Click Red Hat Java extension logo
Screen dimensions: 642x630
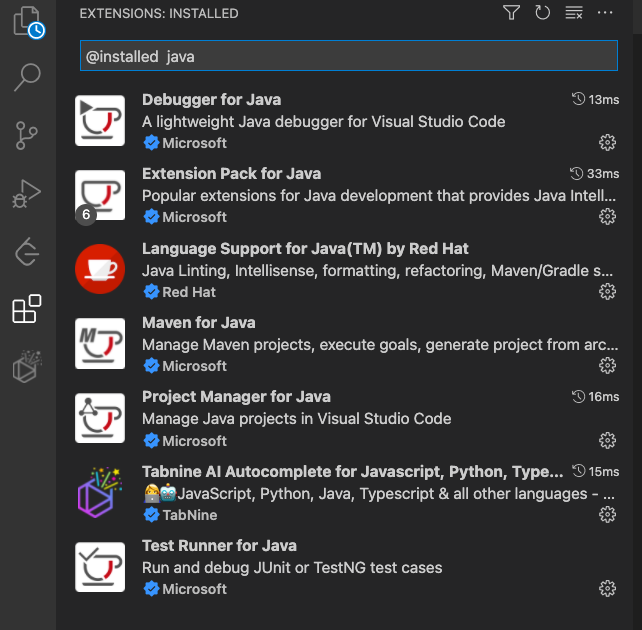[x=100, y=269]
